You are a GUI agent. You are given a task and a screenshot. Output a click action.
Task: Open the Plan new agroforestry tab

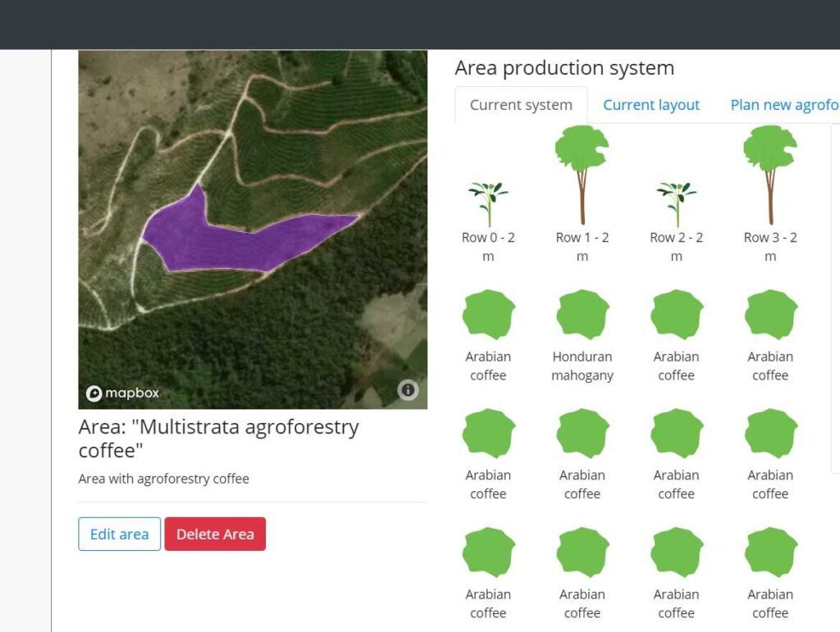pyautogui.click(x=786, y=105)
